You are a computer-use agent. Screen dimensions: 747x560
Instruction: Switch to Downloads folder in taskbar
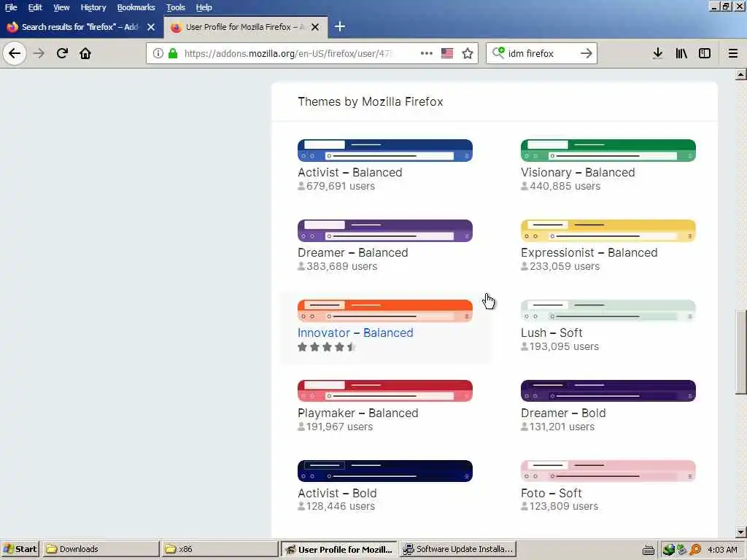click(x=100, y=550)
